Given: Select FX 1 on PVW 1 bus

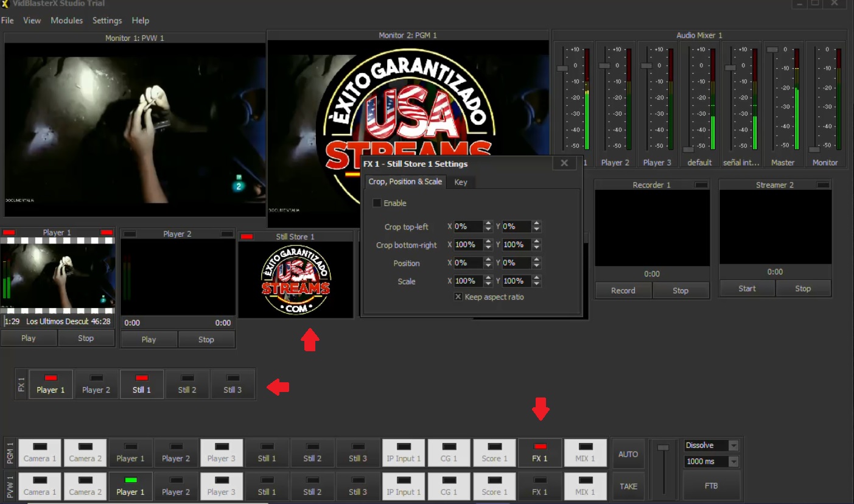Looking at the screenshot, I should (540, 486).
